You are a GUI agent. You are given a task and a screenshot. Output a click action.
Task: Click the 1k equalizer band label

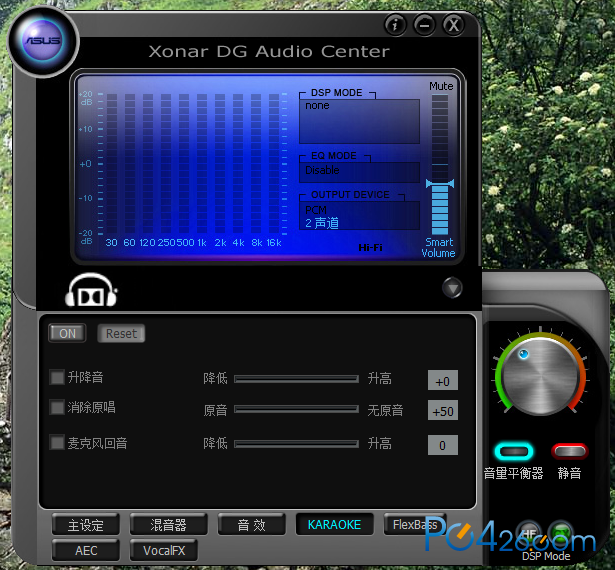click(202, 243)
